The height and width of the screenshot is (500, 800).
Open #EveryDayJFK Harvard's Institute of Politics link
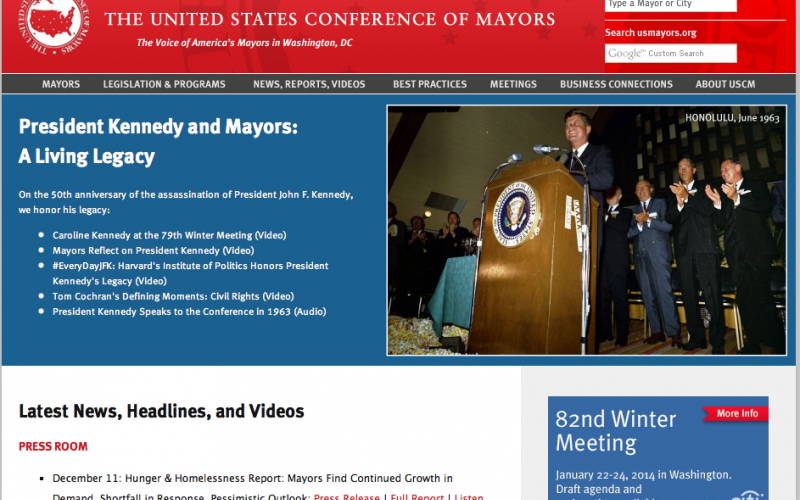[x=190, y=273]
